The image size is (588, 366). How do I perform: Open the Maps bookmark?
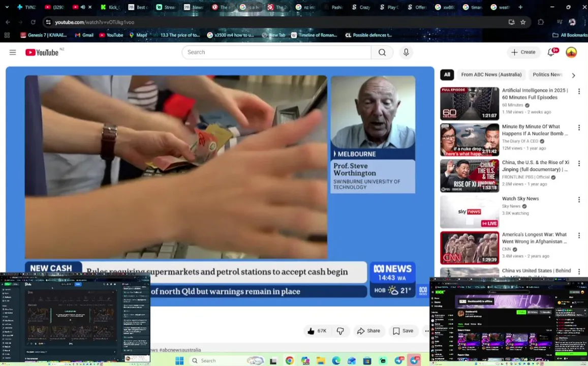click(x=138, y=35)
